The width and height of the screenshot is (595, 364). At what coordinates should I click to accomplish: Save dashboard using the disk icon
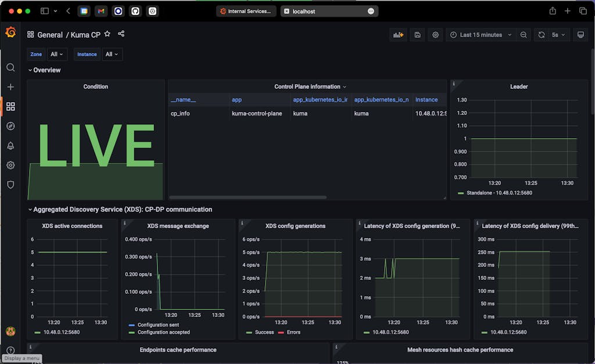[417, 35]
